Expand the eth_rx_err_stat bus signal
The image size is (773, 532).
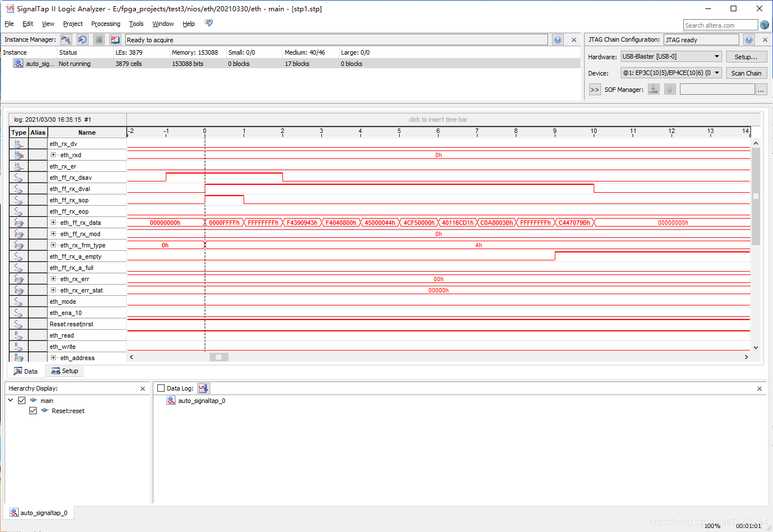pyautogui.click(x=54, y=290)
